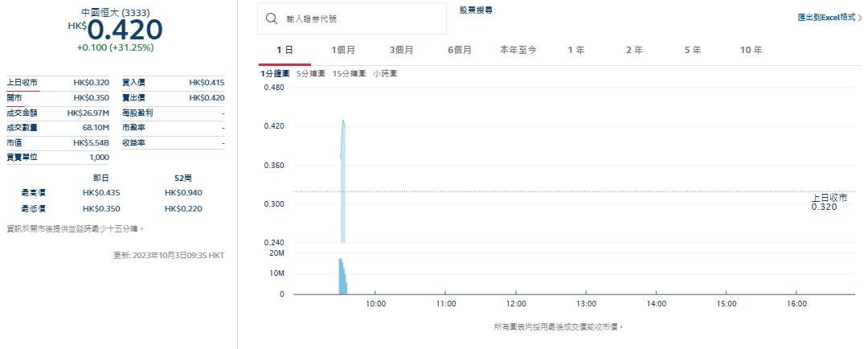Select the 本年至今 tab
Screen dimensions: 868x349
click(x=518, y=50)
